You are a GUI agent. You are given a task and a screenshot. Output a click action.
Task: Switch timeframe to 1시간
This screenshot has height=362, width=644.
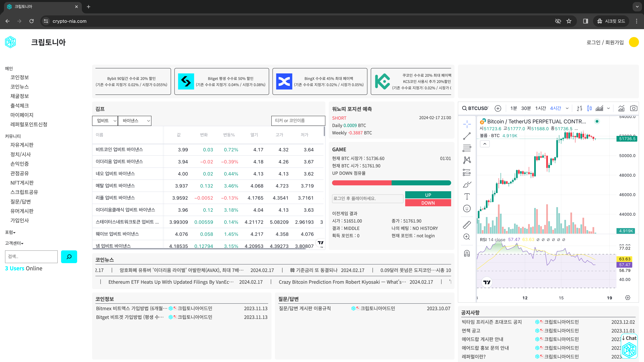point(541,108)
